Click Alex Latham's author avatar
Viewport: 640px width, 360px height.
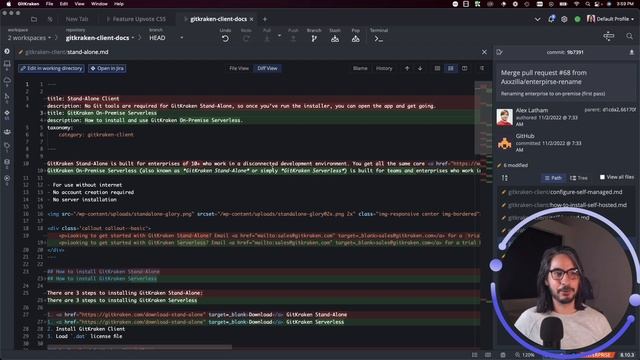click(504, 118)
